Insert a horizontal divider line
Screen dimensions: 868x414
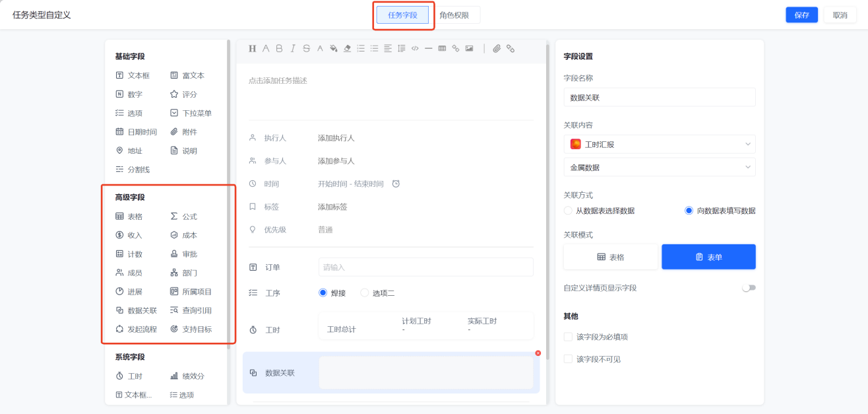[428, 48]
